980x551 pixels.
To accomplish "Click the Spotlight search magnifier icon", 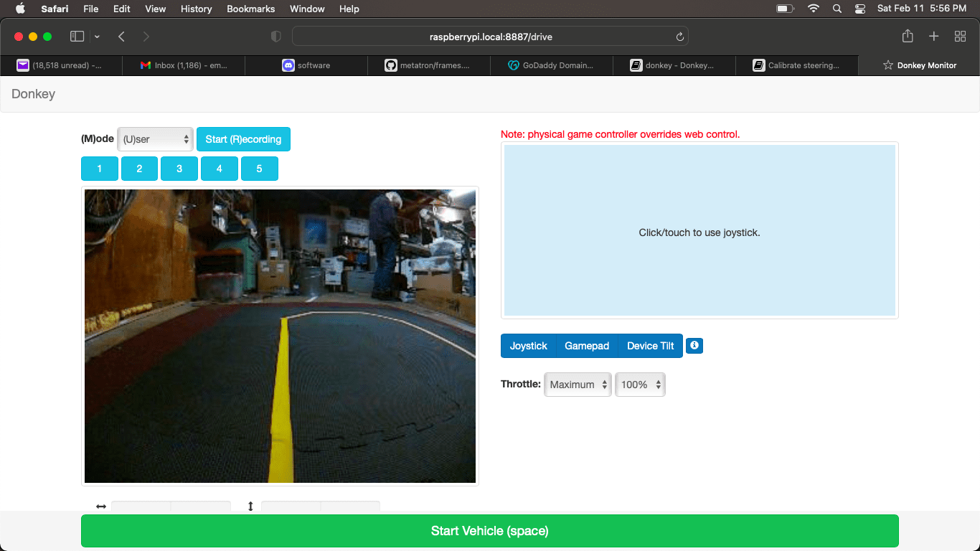I will coord(837,9).
